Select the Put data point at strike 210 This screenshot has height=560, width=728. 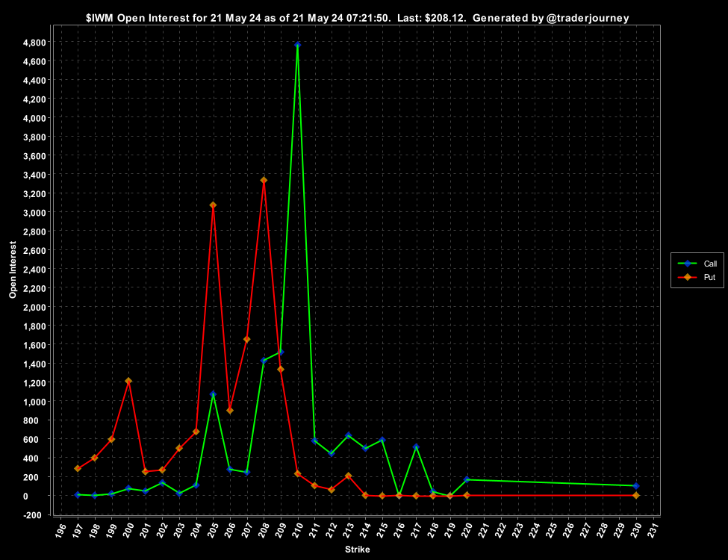(x=298, y=473)
